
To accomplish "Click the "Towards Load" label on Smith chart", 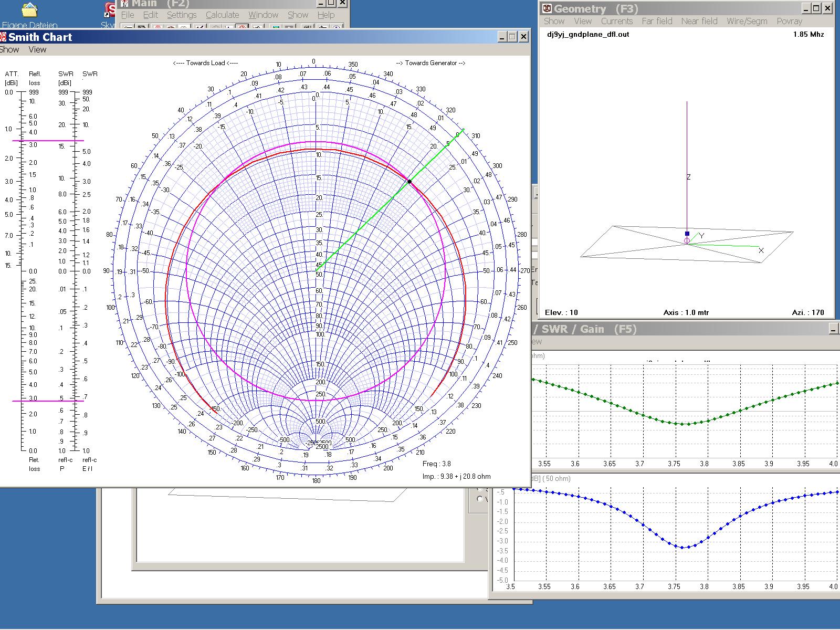I will (205, 63).
